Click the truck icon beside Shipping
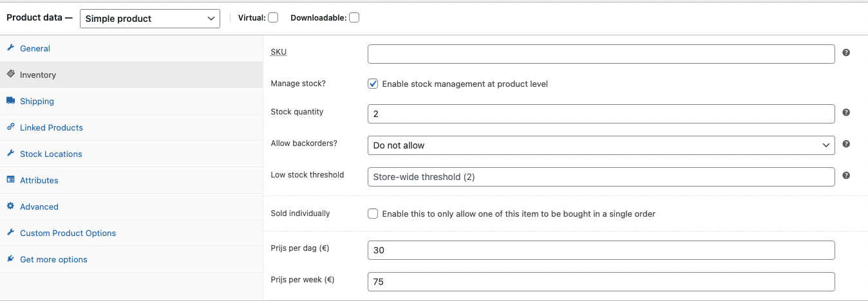The width and height of the screenshot is (868, 301). tap(10, 101)
